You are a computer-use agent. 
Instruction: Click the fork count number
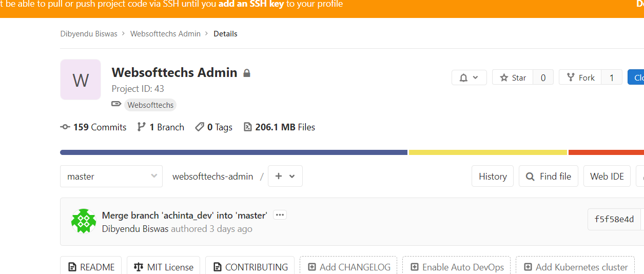coord(611,77)
